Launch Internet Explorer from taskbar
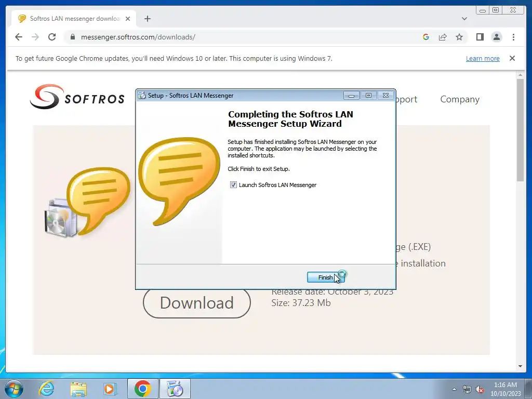532x399 pixels. [x=46, y=389]
